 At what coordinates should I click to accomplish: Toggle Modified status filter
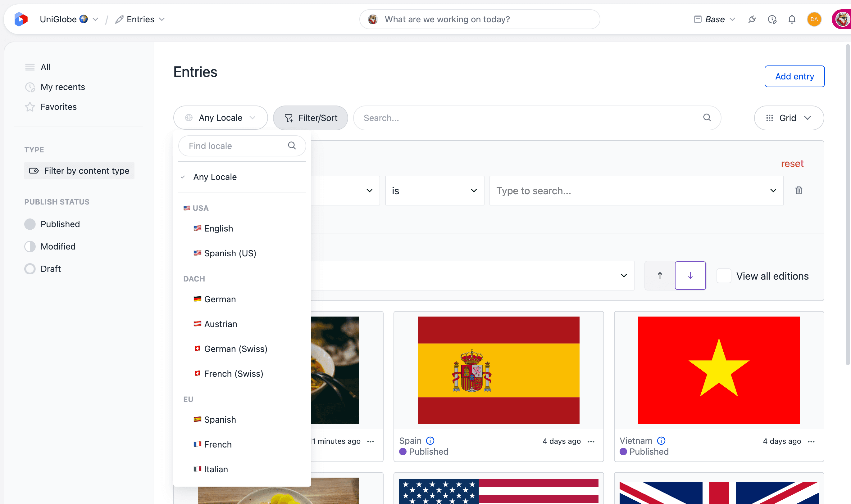50,246
